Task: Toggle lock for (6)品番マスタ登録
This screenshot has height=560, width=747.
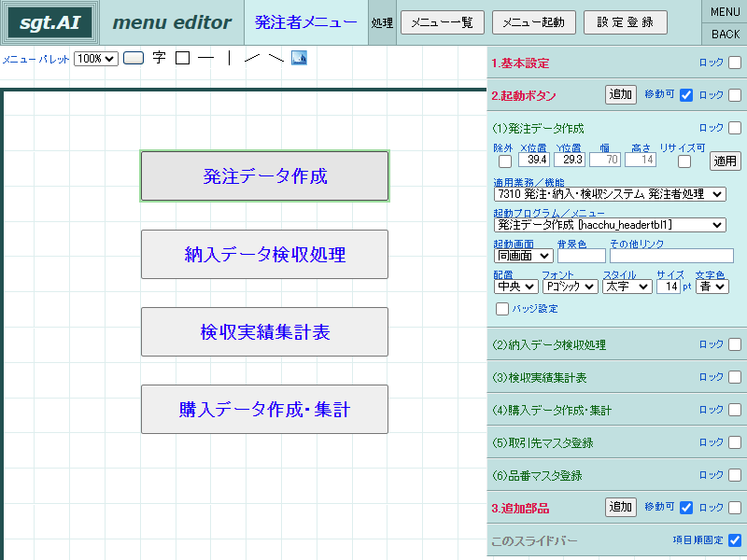Action: pyautogui.click(x=735, y=475)
